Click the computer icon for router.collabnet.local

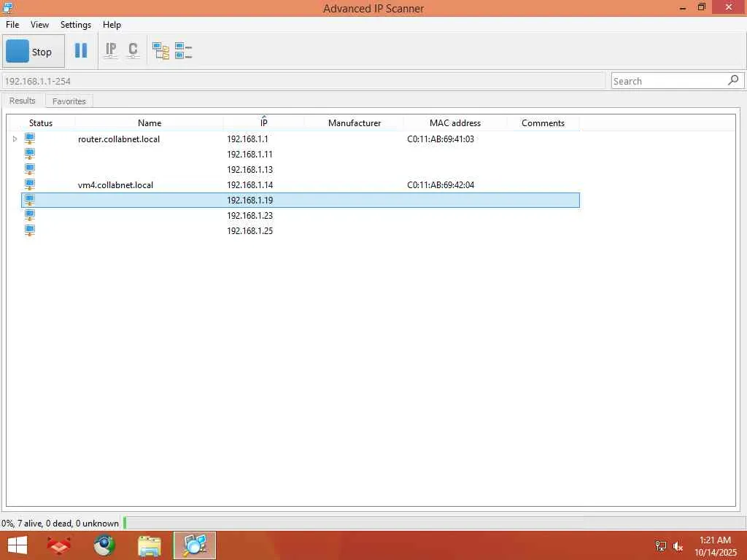point(29,139)
